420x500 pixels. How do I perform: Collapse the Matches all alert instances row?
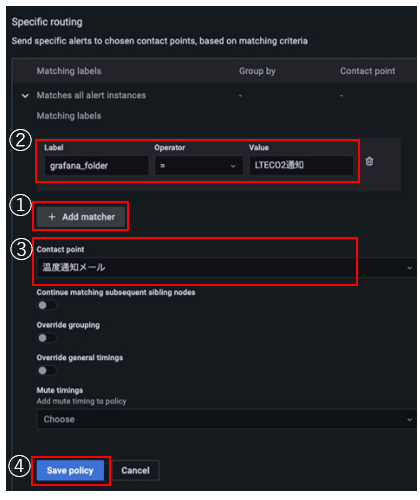click(x=25, y=96)
